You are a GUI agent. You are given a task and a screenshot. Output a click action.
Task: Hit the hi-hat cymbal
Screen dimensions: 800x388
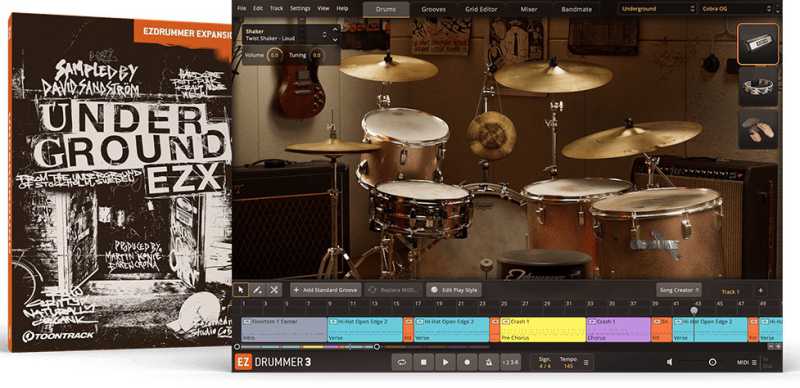click(x=333, y=148)
